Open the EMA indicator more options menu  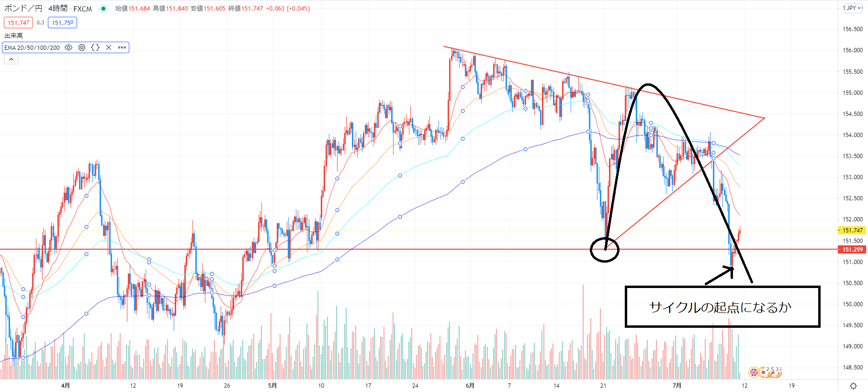point(122,47)
